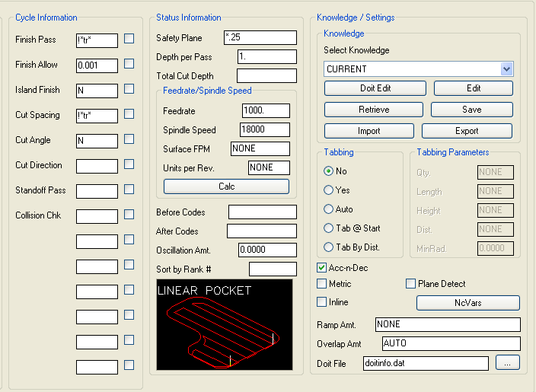Screen dimensions: 536x392
Task: Click the Depth per Pass field
Action: pos(267,57)
